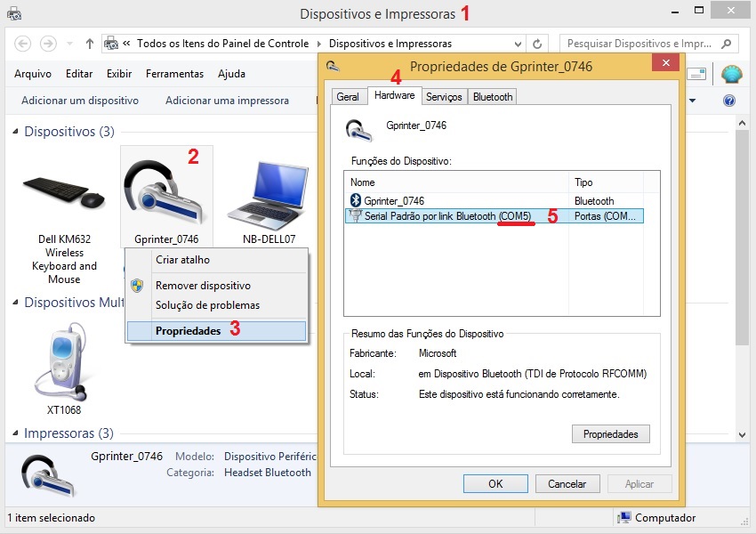
Task: Click the search magnifier icon
Action: (726, 44)
